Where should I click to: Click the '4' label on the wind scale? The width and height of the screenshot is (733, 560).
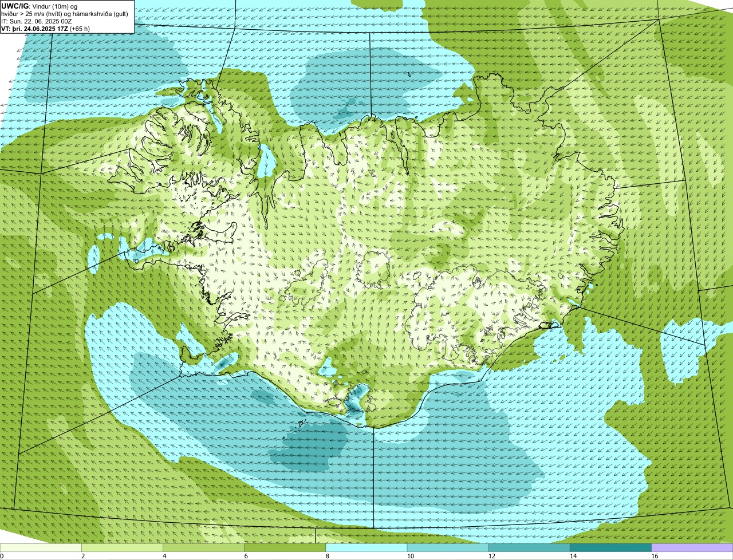[164, 556]
